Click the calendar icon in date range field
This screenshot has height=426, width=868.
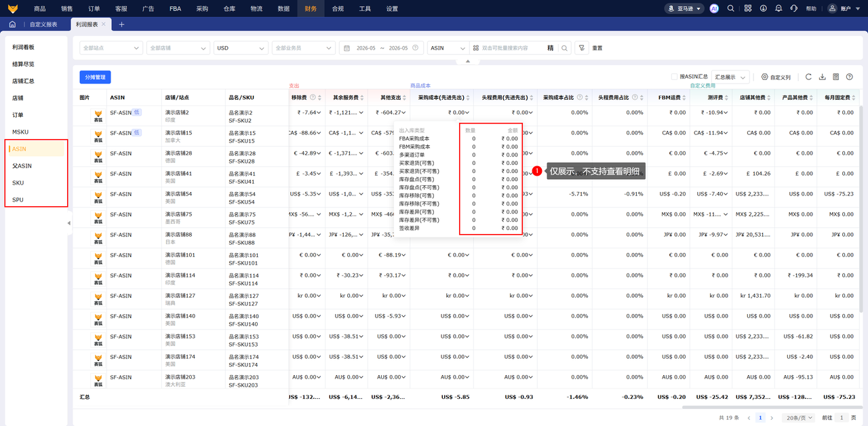347,48
